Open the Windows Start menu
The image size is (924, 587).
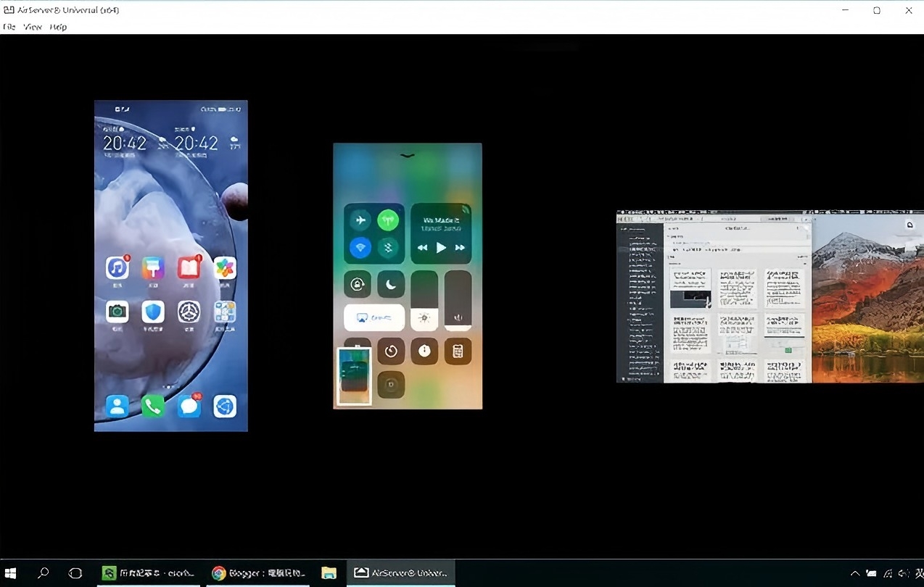11,573
